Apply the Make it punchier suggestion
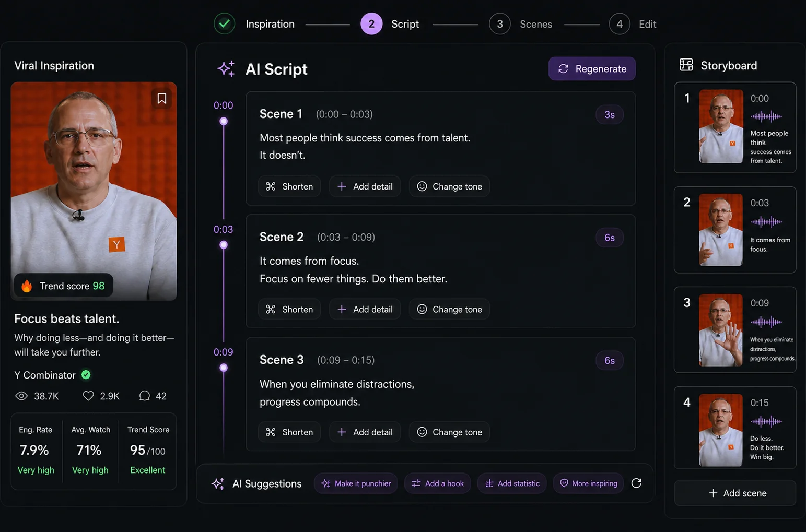Image resolution: width=806 pixels, height=532 pixels. pyautogui.click(x=356, y=483)
